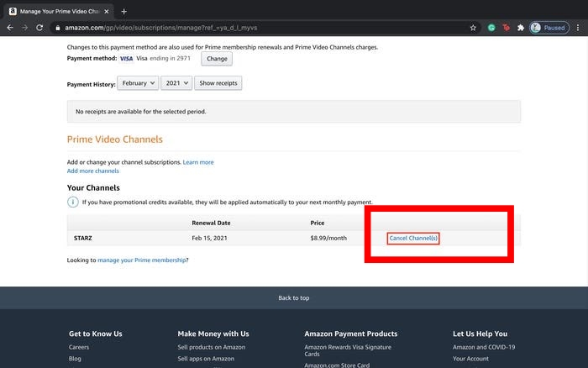Open Your Account footer link
Viewport: 588px width, 368px height.
pos(470,358)
